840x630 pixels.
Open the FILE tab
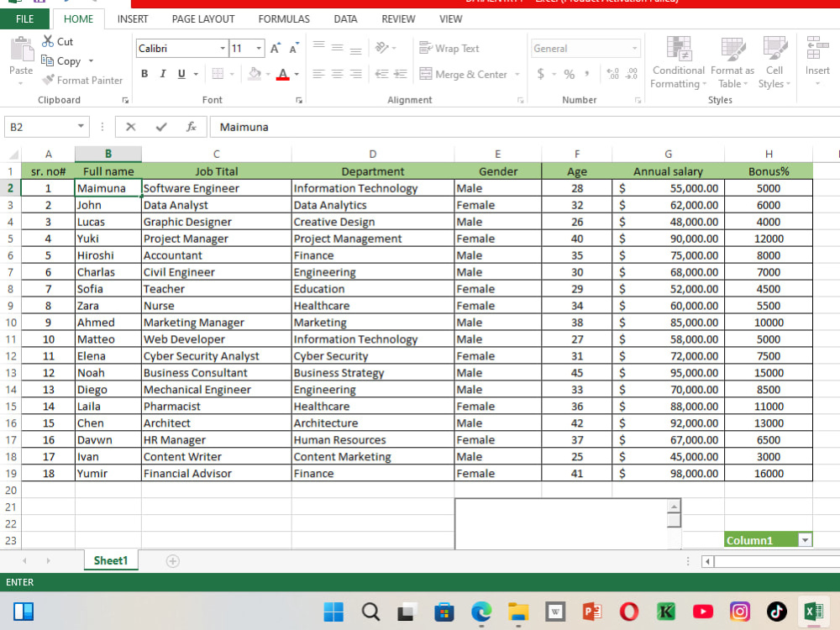24,18
